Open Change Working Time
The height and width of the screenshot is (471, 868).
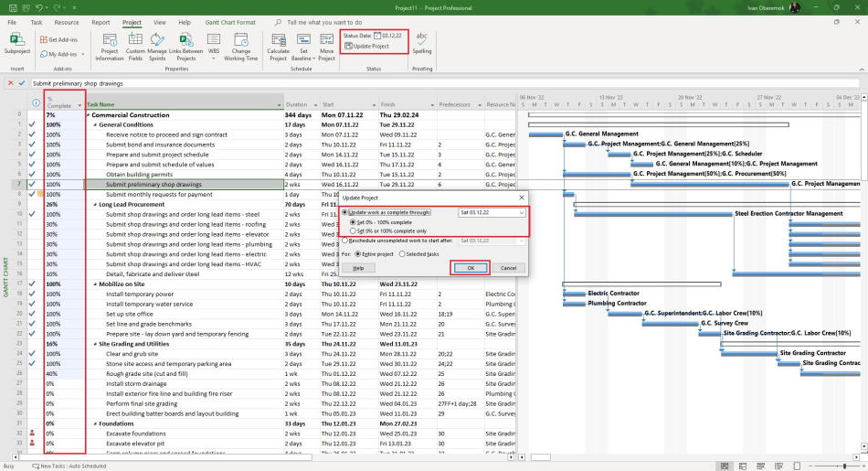point(241,47)
